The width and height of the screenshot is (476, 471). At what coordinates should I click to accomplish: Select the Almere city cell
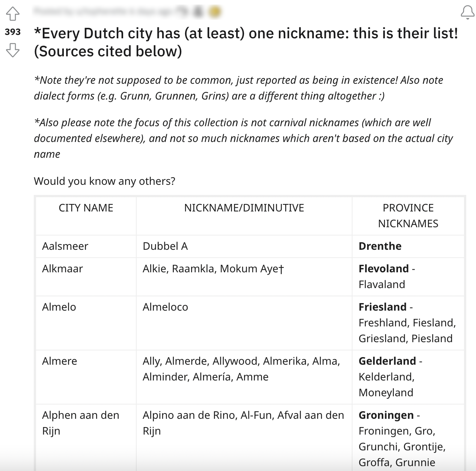(59, 361)
